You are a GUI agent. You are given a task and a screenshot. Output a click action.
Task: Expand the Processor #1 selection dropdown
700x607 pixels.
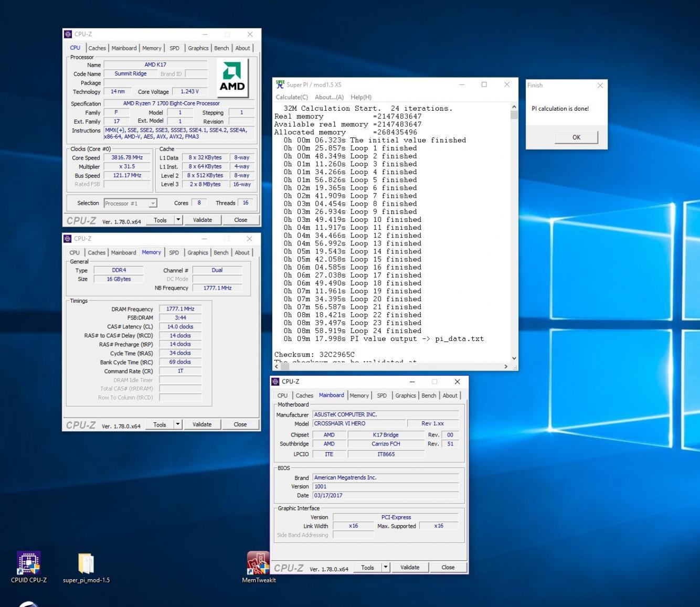click(x=153, y=204)
